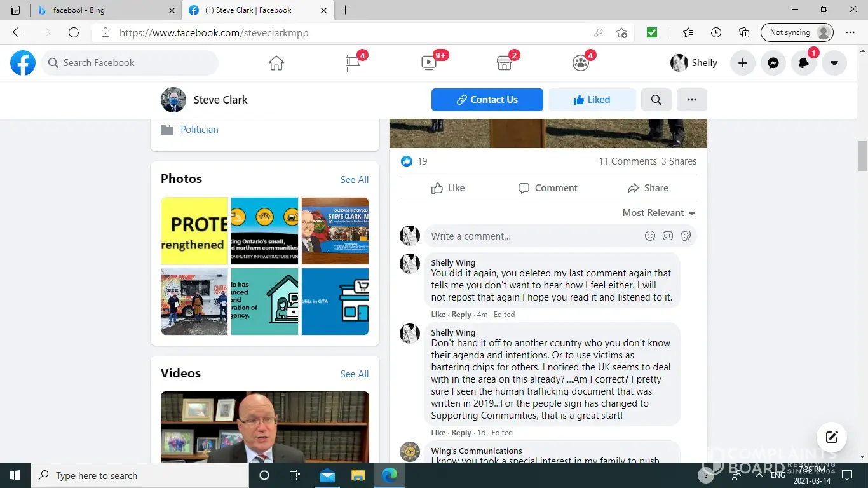This screenshot has width=868, height=488.
Task: Click the address bar URL
Action: [214, 32]
